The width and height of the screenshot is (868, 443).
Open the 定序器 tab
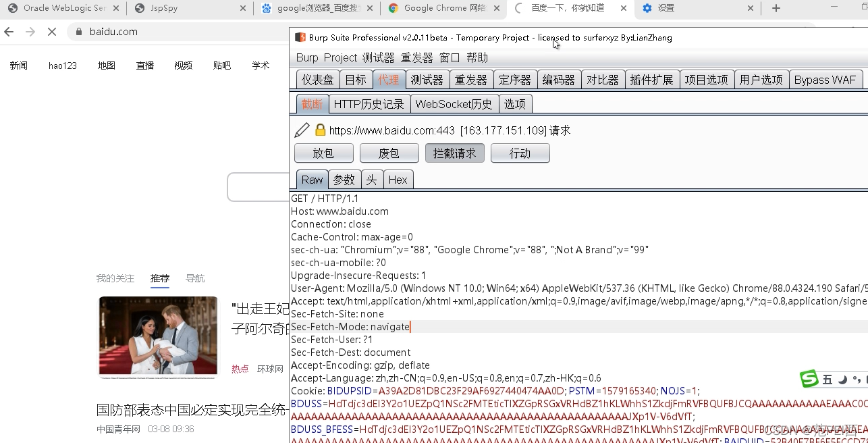(x=515, y=80)
